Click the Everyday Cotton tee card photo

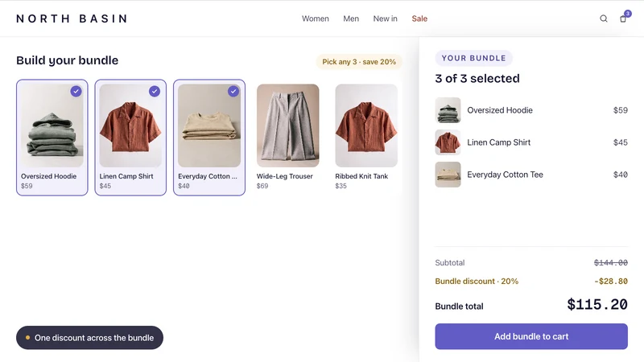click(209, 125)
